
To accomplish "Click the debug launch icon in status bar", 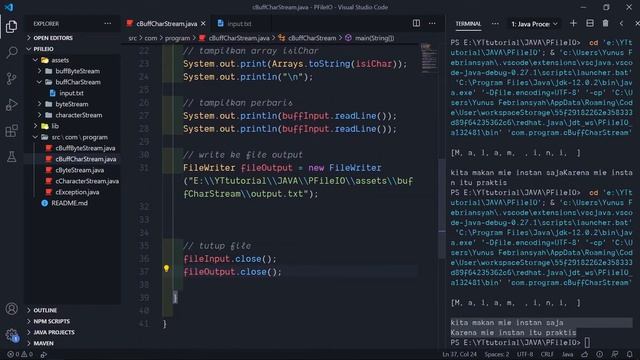I will 43,355.
